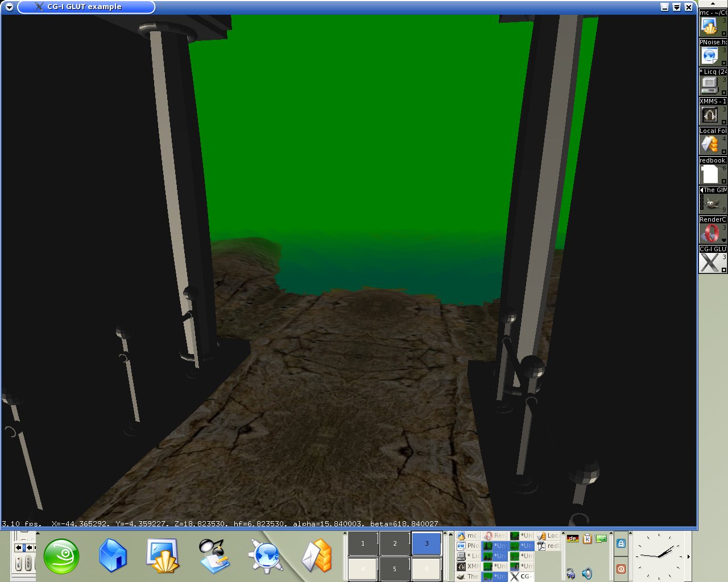Viewport: 728px width, 582px height.
Task: Open the window menu on the title bar
Action: [x=9, y=7]
